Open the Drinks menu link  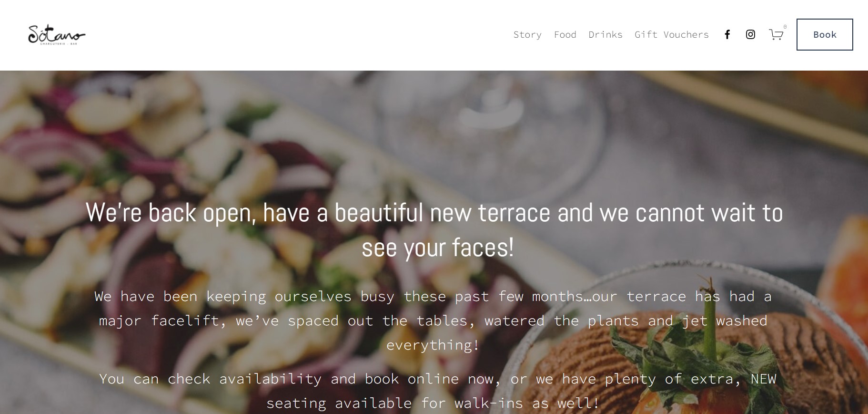[x=606, y=34]
